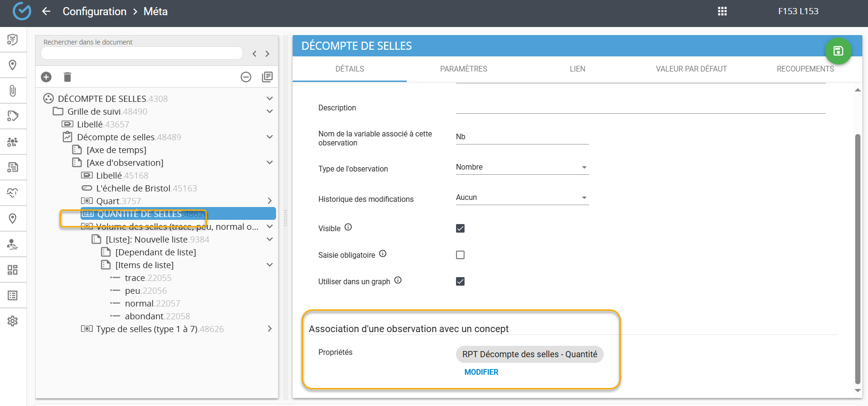
Task: Expand the Quart tree node
Action: tap(269, 201)
